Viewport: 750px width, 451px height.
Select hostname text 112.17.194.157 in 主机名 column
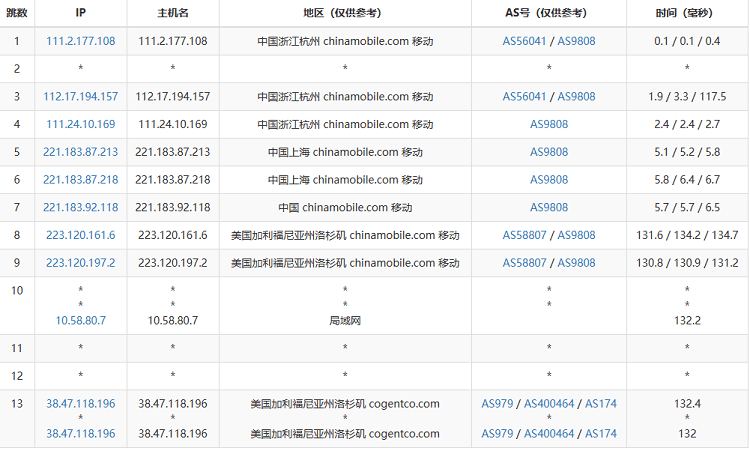[x=173, y=97]
